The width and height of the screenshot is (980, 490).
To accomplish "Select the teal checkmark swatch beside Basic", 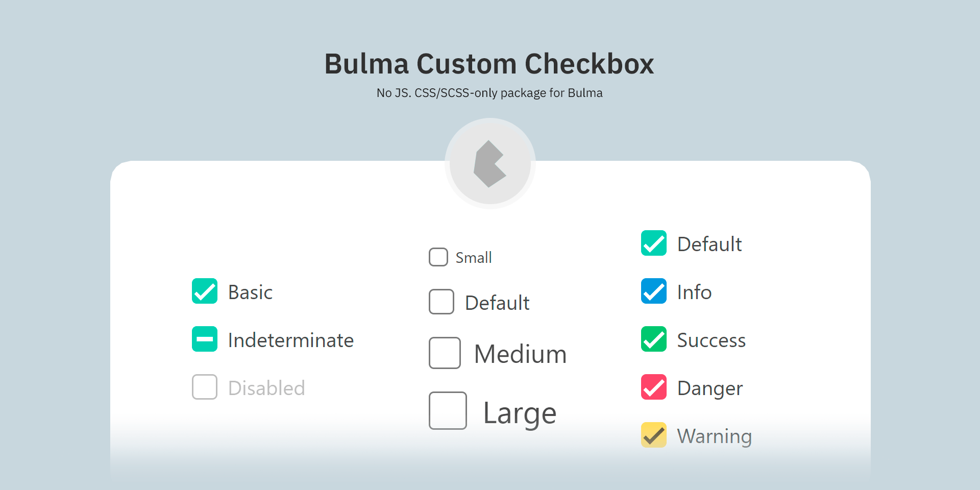I will [204, 291].
